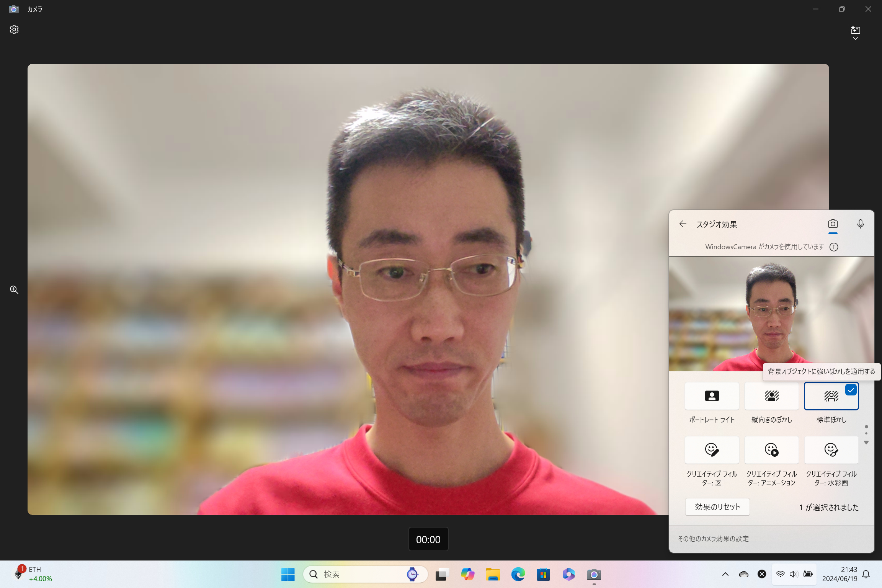Open studio effects icon at top right
This screenshot has width=882, height=588.
[855, 31]
